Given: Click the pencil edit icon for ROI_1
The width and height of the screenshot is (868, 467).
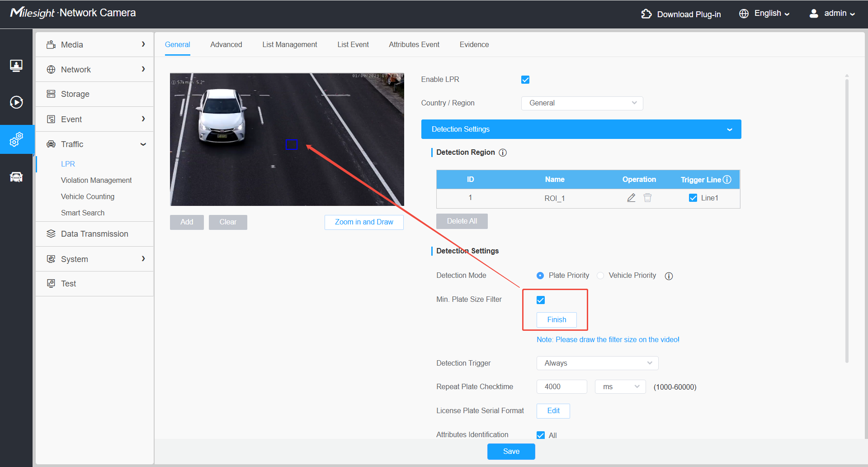Looking at the screenshot, I should click(x=631, y=198).
